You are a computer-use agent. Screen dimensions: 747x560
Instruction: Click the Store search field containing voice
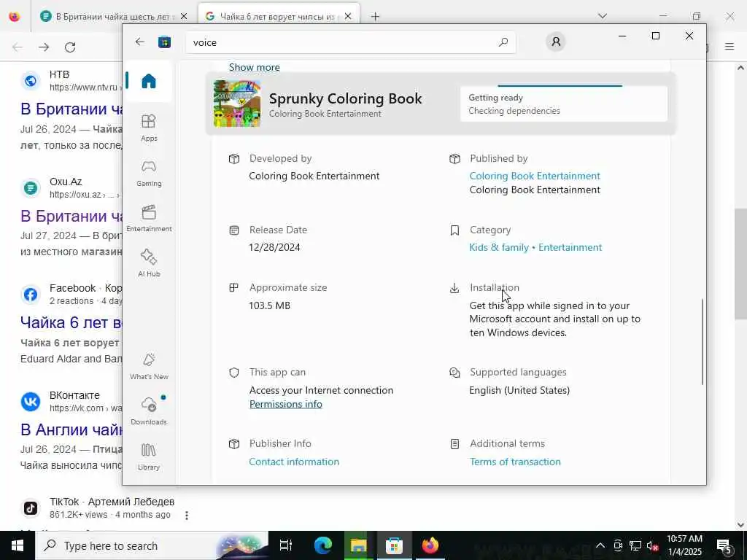[351, 42]
